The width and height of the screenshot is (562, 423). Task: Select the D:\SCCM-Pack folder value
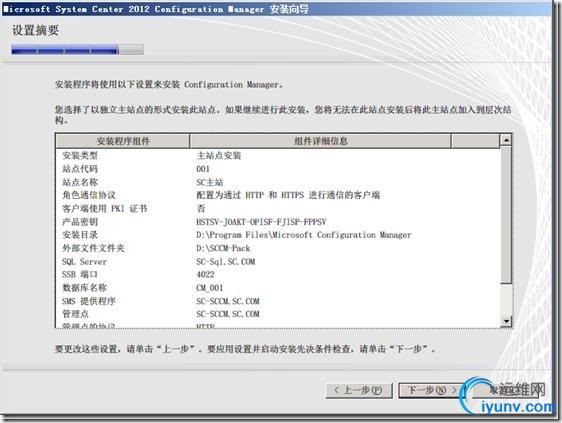[223, 248]
